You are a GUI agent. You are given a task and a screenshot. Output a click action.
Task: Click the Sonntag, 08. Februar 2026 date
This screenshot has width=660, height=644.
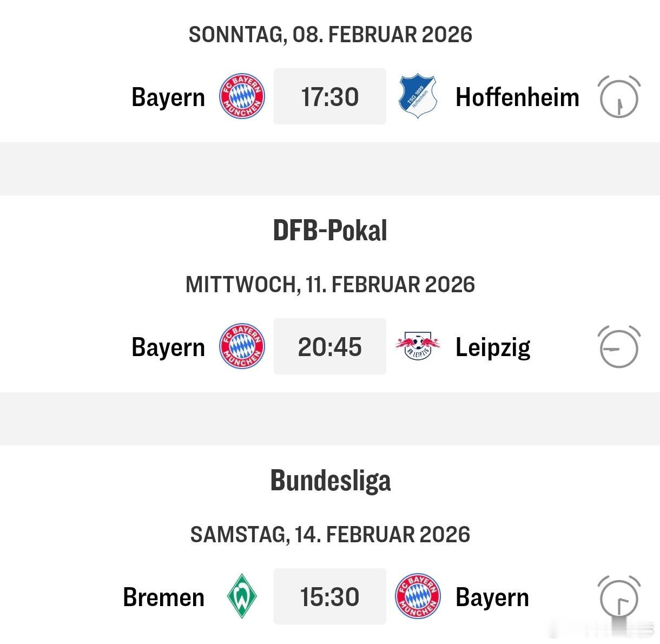coord(330,35)
